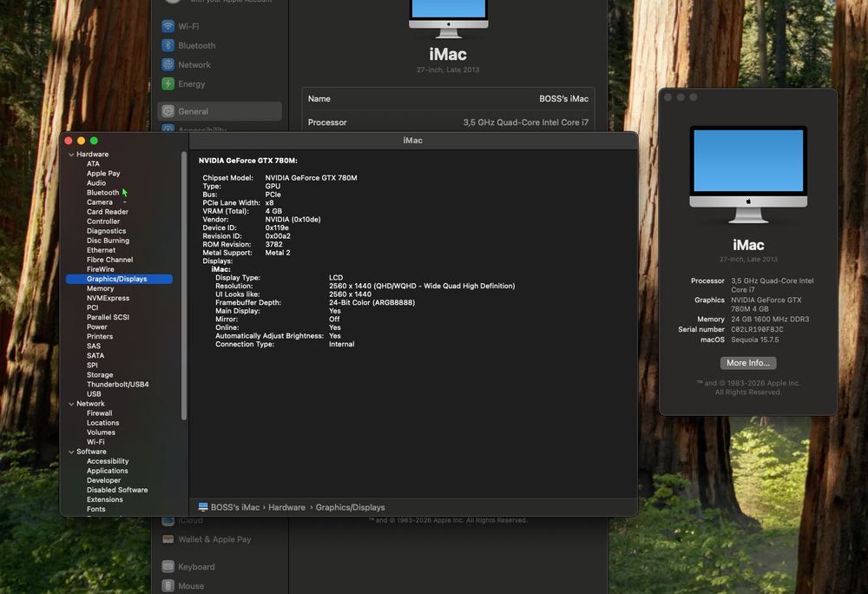Select Locations under Network section
This screenshot has height=594, width=868.
pyautogui.click(x=102, y=423)
